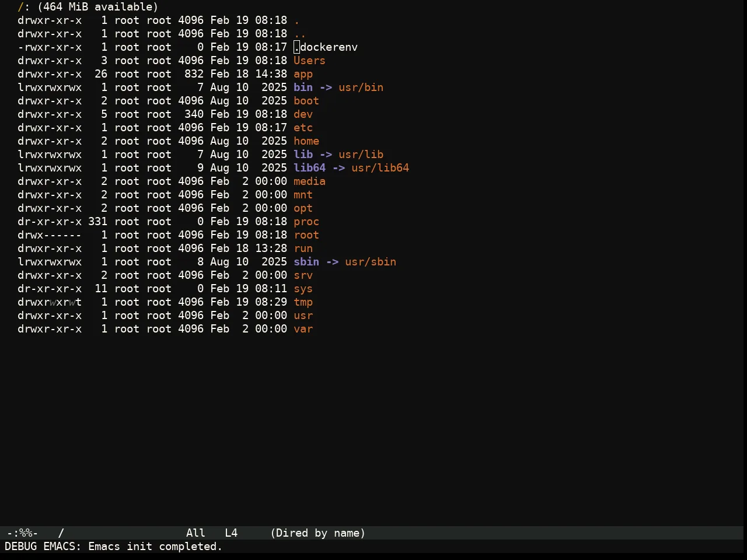Click the current directory '.' entry
The width and height of the screenshot is (747, 560).
(x=296, y=20)
